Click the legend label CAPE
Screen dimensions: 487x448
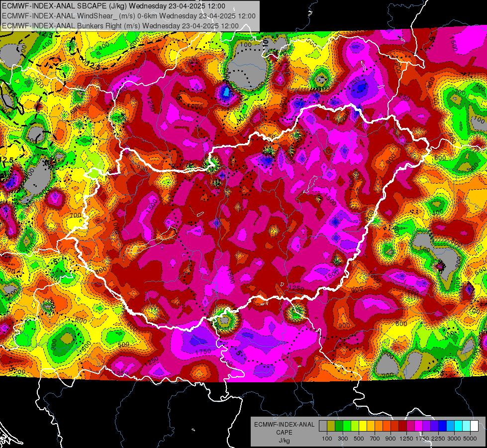tap(284, 433)
